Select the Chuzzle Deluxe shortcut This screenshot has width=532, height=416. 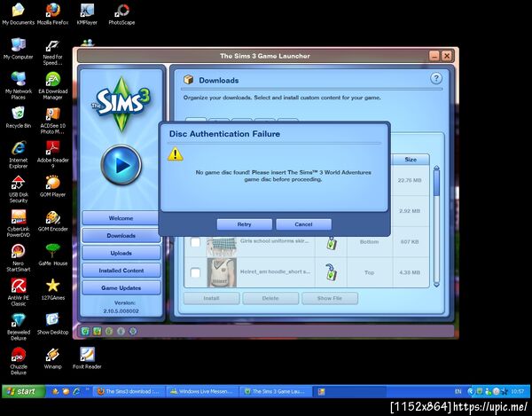point(19,361)
